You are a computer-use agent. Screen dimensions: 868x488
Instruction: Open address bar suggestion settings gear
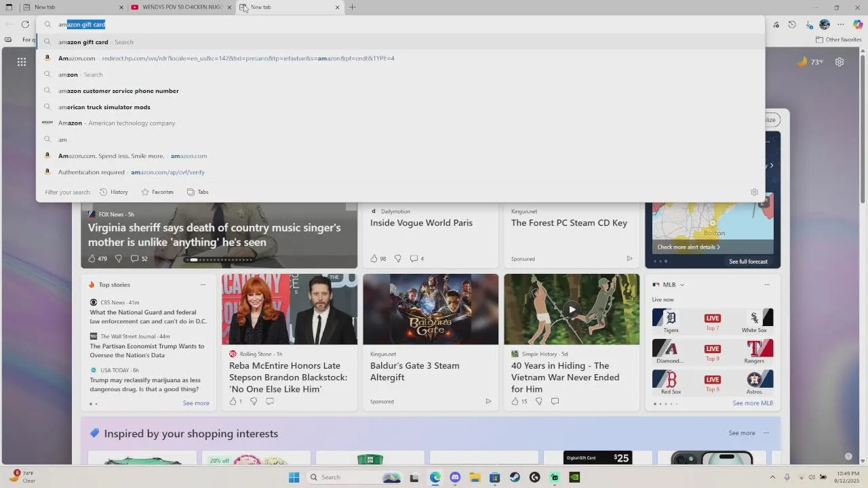754,192
